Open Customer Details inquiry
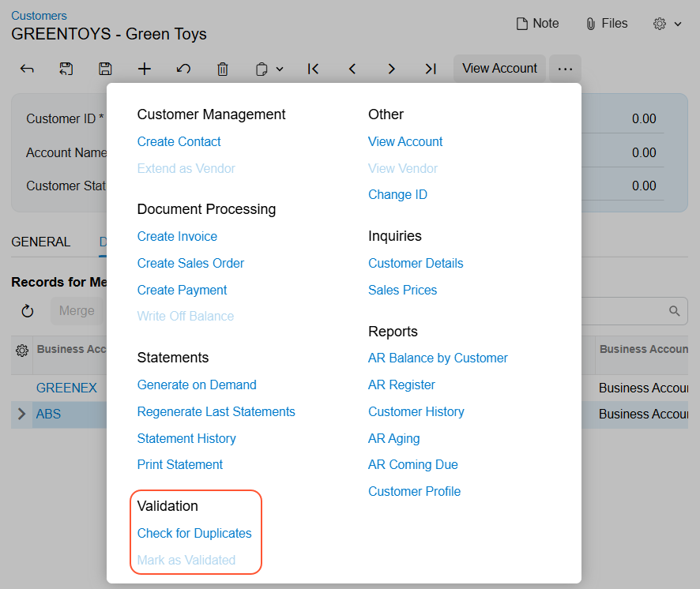 [x=416, y=263]
